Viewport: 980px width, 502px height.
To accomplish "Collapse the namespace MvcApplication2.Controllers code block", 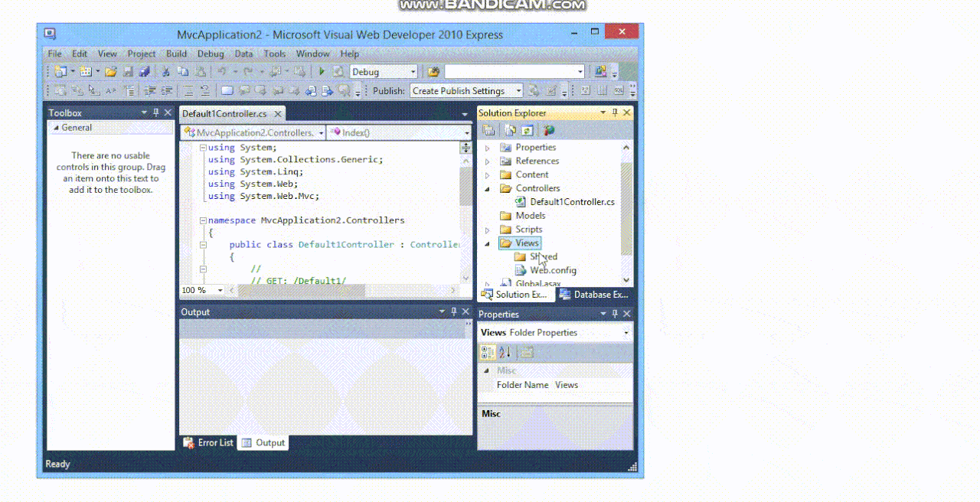I will tap(203, 220).
